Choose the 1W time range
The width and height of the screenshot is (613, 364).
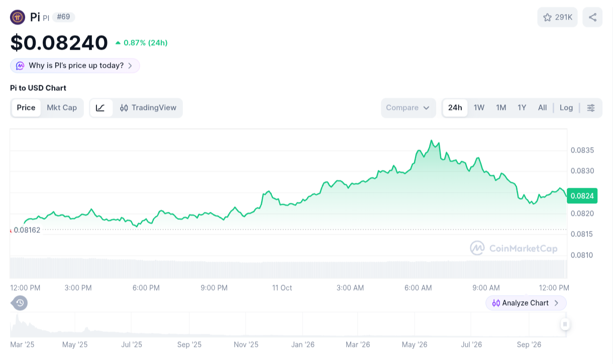pyautogui.click(x=479, y=108)
